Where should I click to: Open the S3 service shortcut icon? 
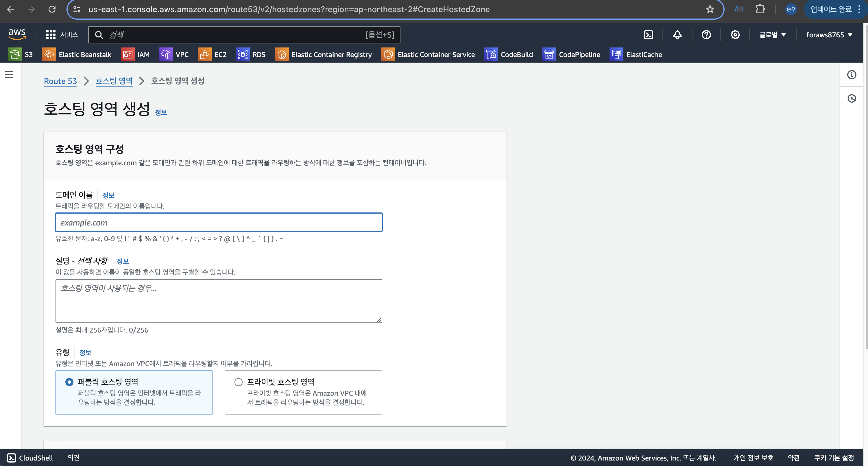[x=15, y=55]
